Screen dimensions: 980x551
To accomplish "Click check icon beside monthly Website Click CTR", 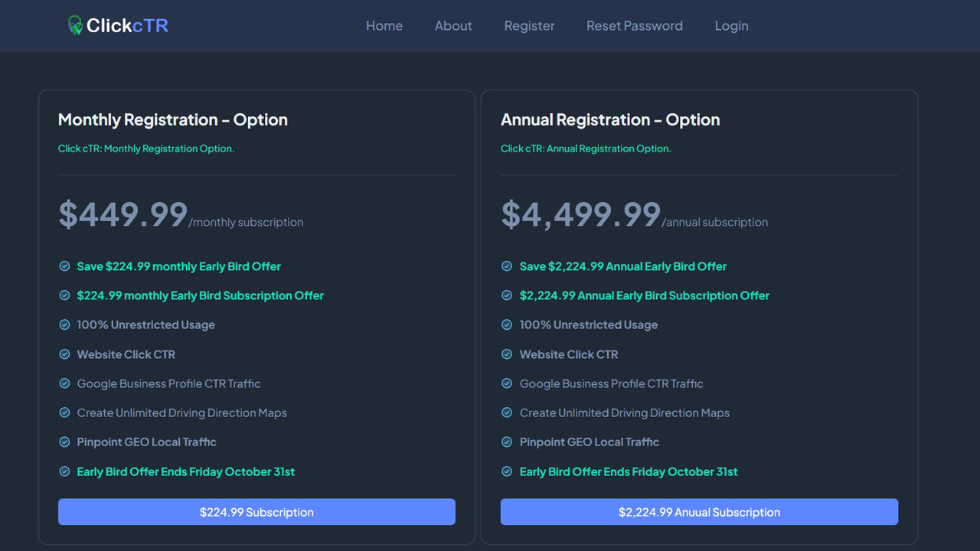I will click(65, 354).
